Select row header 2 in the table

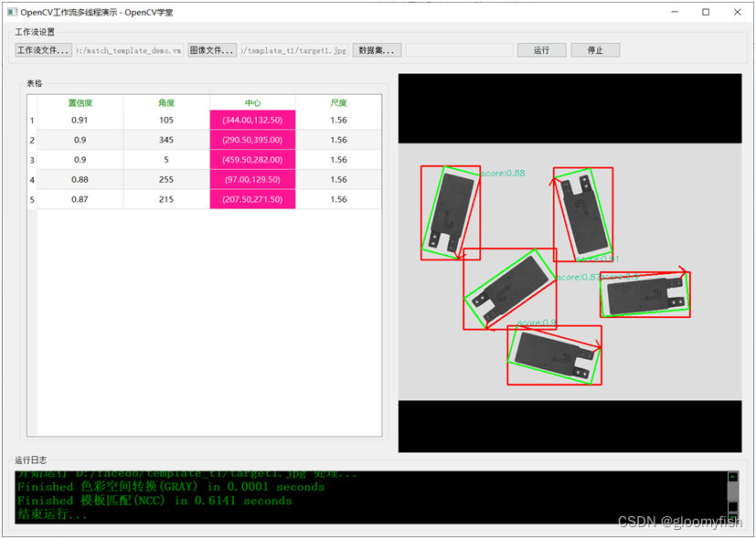coord(32,140)
